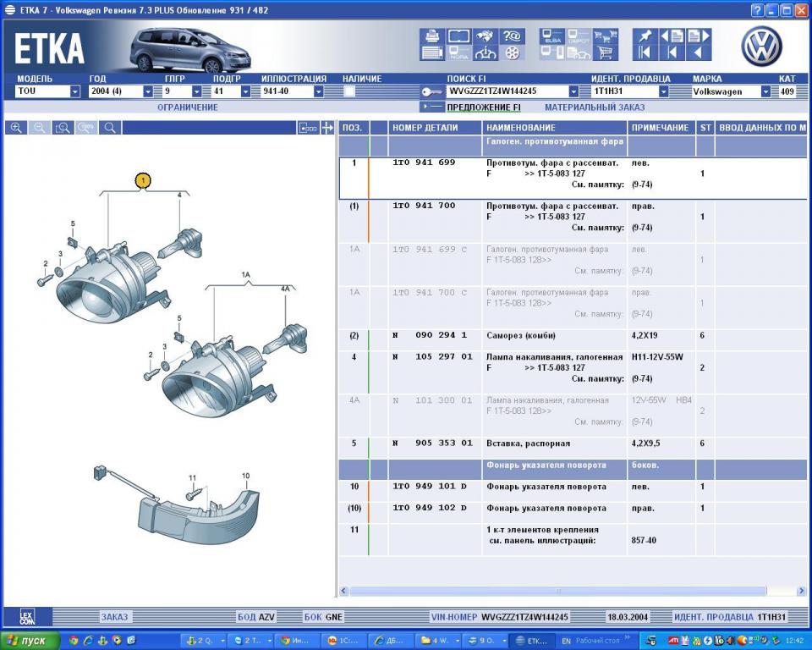This screenshot has height=650, width=812.
Task: Click greyed part N 101 300 01
Action: pos(432,400)
